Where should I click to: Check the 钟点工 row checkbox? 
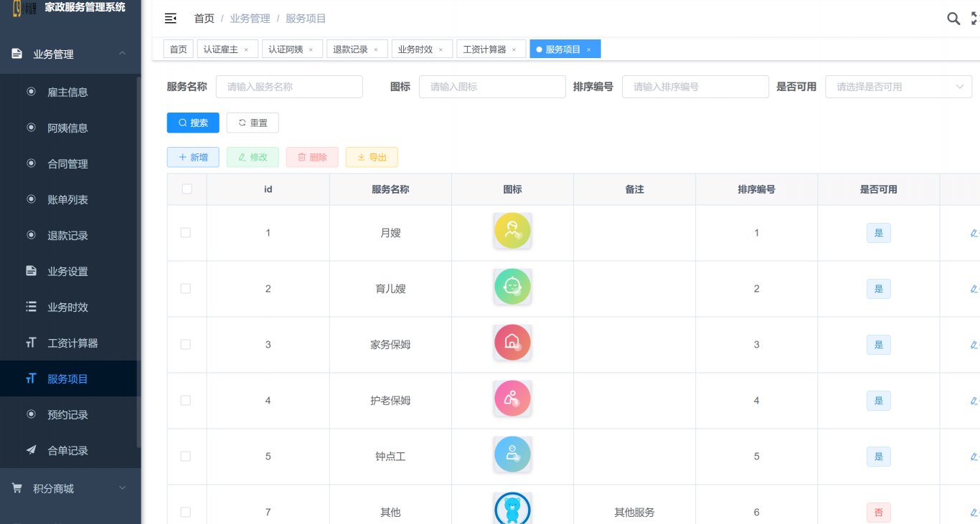click(186, 457)
